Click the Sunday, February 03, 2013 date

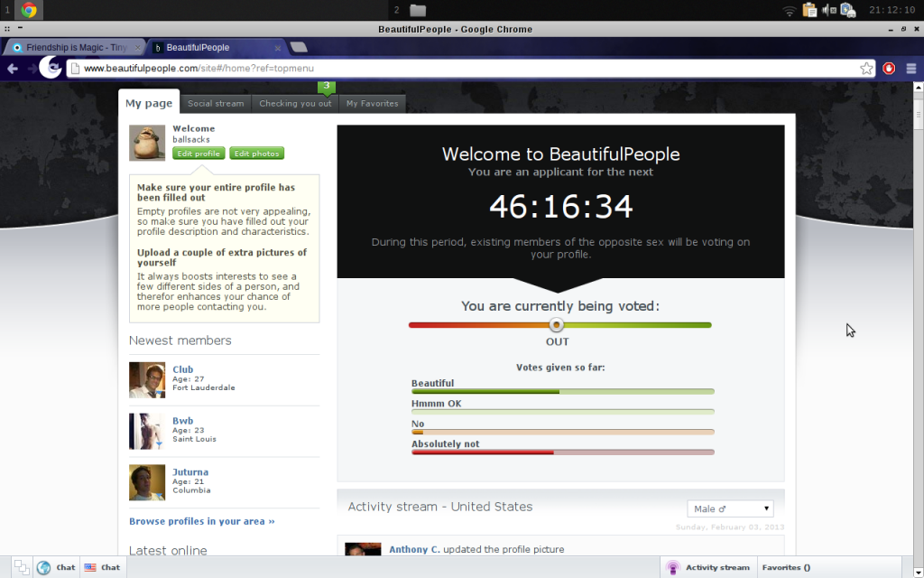click(x=730, y=527)
